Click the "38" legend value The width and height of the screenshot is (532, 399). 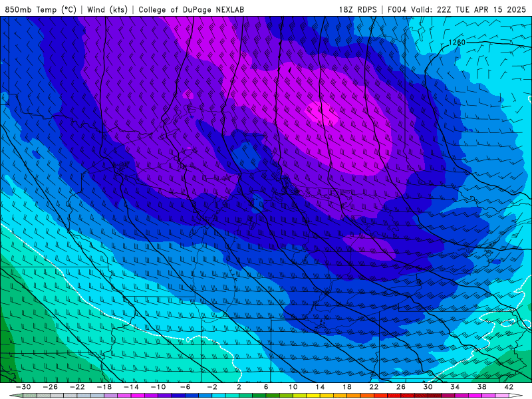pyautogui.click(x=481, y=387)
